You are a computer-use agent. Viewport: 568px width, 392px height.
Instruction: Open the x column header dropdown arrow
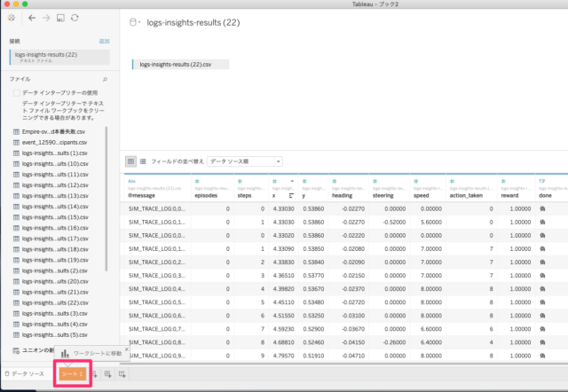point(292,181)
